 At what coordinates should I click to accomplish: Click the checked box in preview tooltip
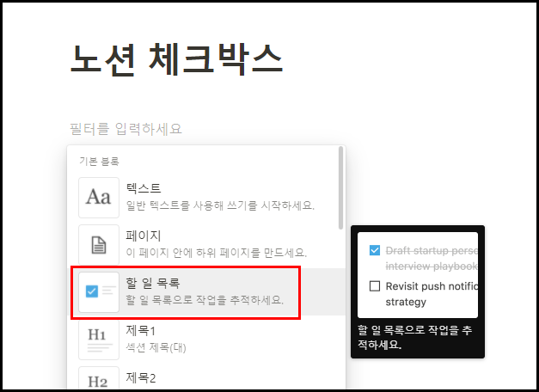coord(375,250)
